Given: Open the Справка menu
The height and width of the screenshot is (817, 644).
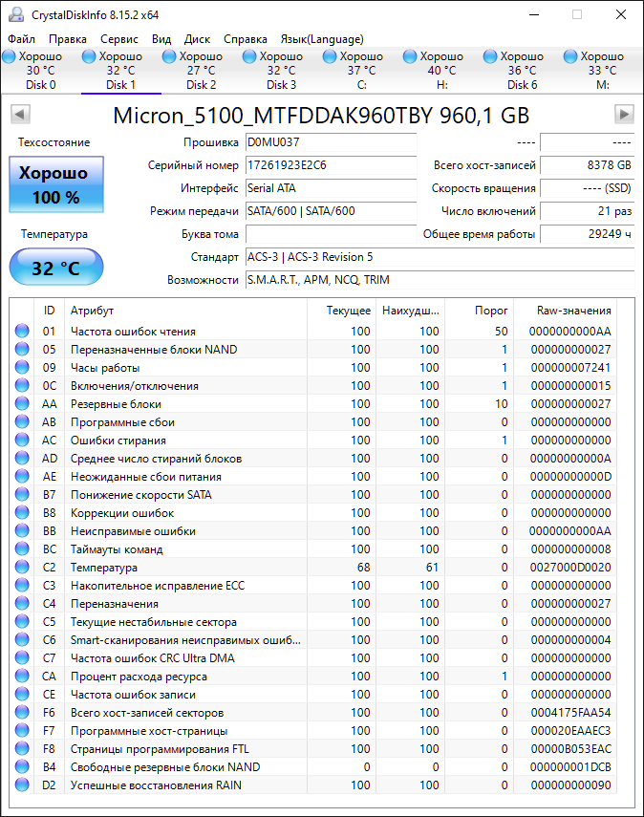Looking at the screenshot, I should click(246, 39).
